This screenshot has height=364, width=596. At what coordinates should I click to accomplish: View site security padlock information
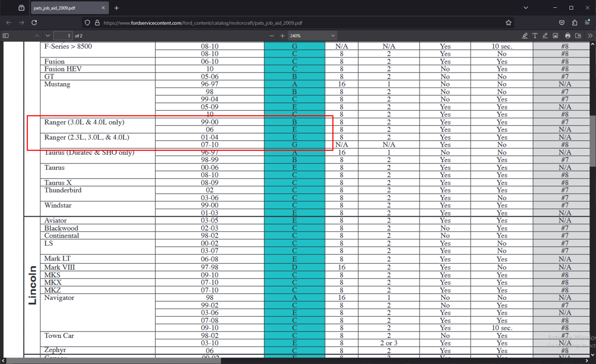point(97,22)
